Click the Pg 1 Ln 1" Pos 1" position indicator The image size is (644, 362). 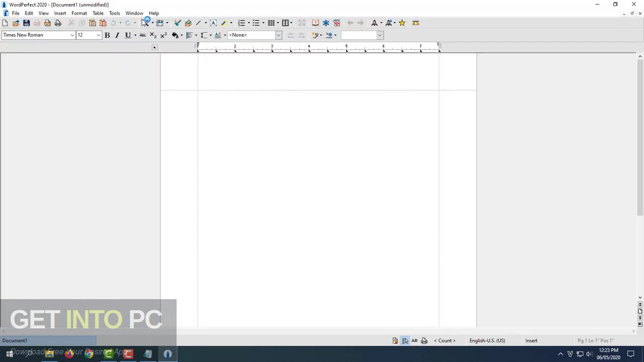[x=596, y=341]
